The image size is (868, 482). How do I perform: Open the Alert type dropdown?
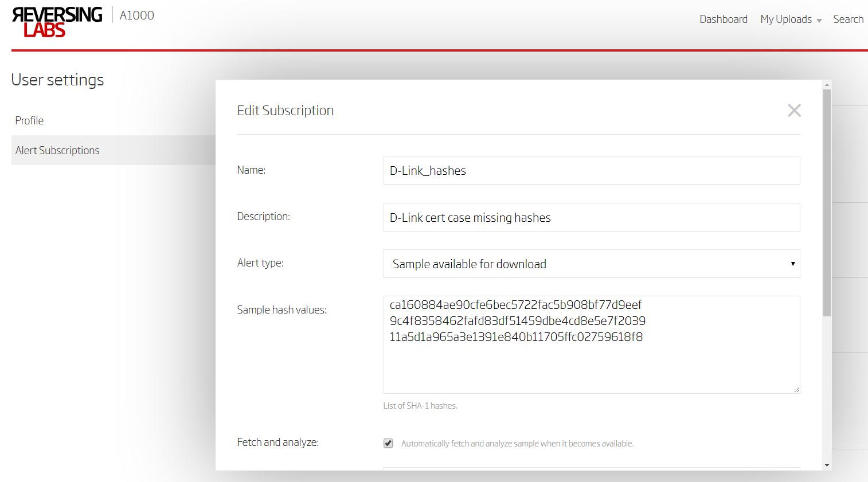click(591, 264)
